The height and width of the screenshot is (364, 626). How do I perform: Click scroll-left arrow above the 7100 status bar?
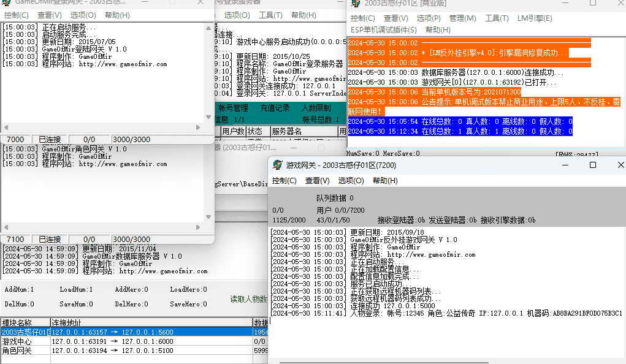pyautogui.click(x=6, y=227)
